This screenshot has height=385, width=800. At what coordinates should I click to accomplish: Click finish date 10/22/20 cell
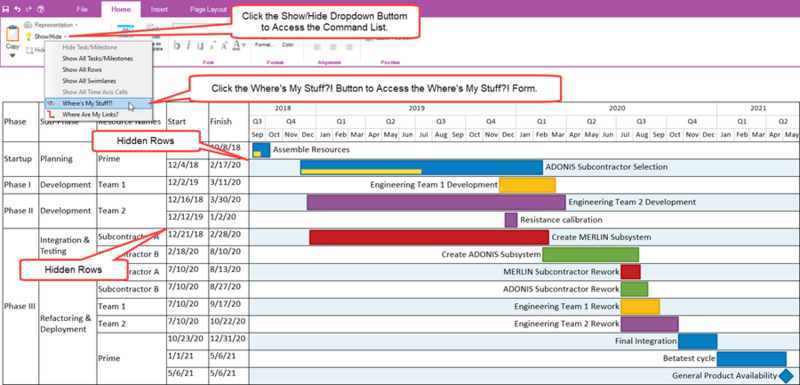[229, 324]
